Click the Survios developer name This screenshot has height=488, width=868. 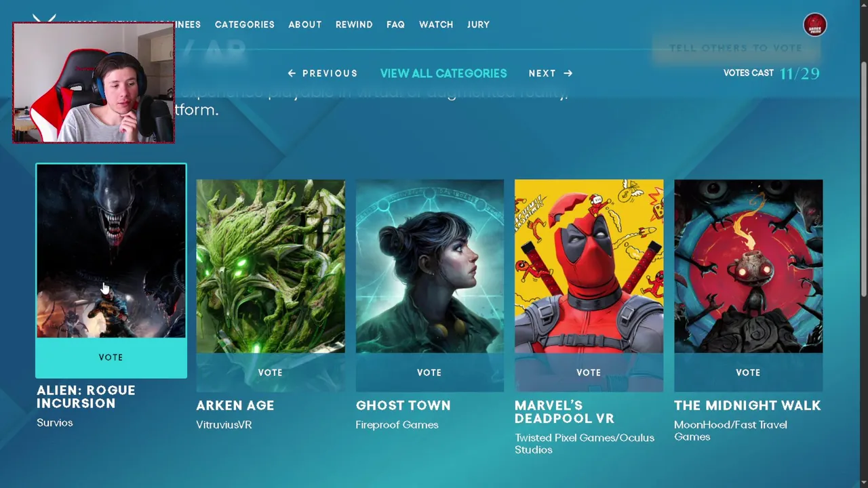pos(54,422)
